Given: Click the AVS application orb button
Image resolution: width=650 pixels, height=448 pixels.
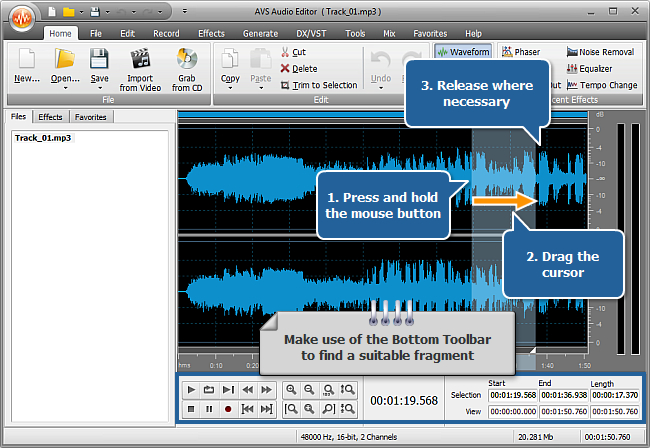Looking at the screenshot, I should tap(22, 17).
